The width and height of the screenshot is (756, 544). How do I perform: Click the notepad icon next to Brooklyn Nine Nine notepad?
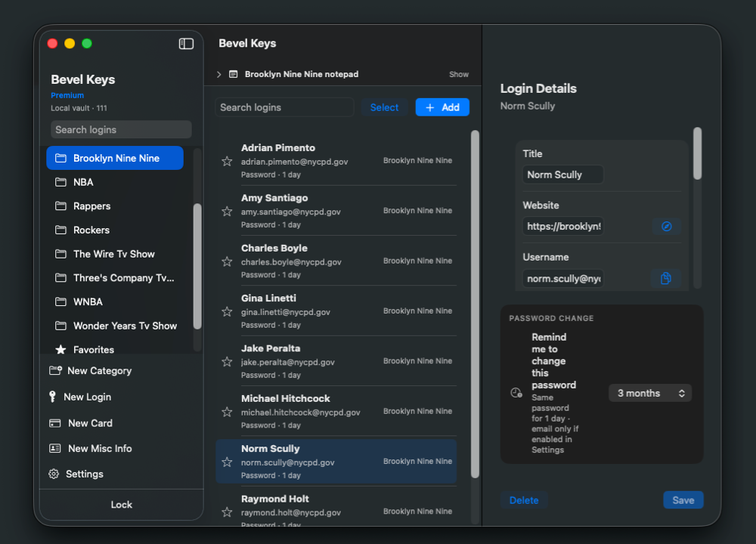pos(234,74)
